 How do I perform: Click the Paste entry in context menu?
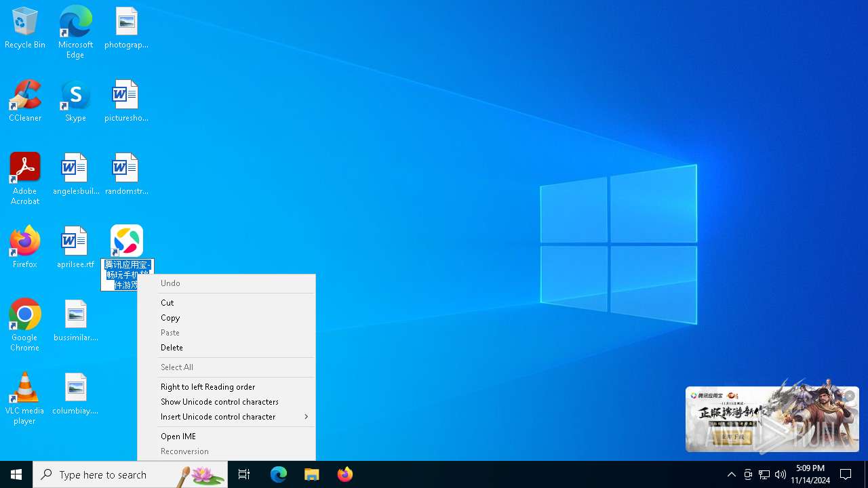pos(226,333)
